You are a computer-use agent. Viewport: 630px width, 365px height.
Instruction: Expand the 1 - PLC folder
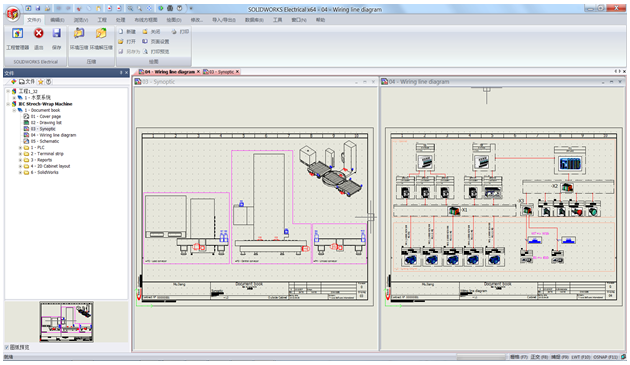pos(20,148)
